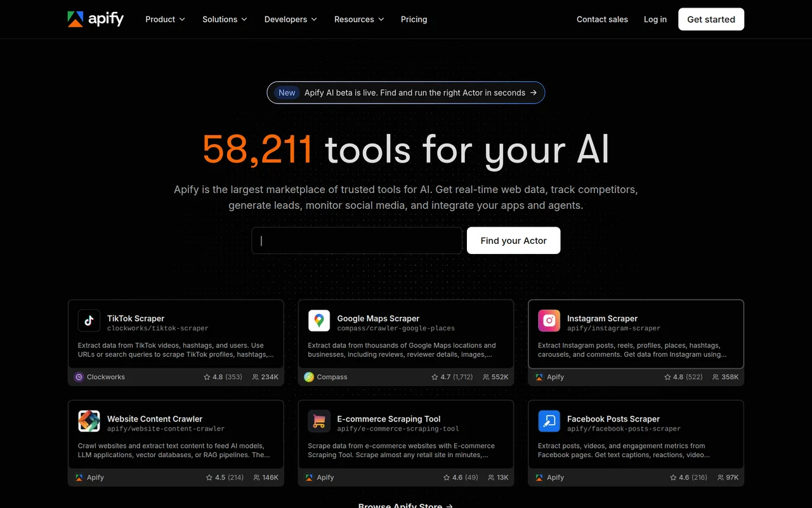Click apify/website-content-crawler path text
Image resolution: width=812 pixels, height=508 pixels.
(x=166, y=429)
